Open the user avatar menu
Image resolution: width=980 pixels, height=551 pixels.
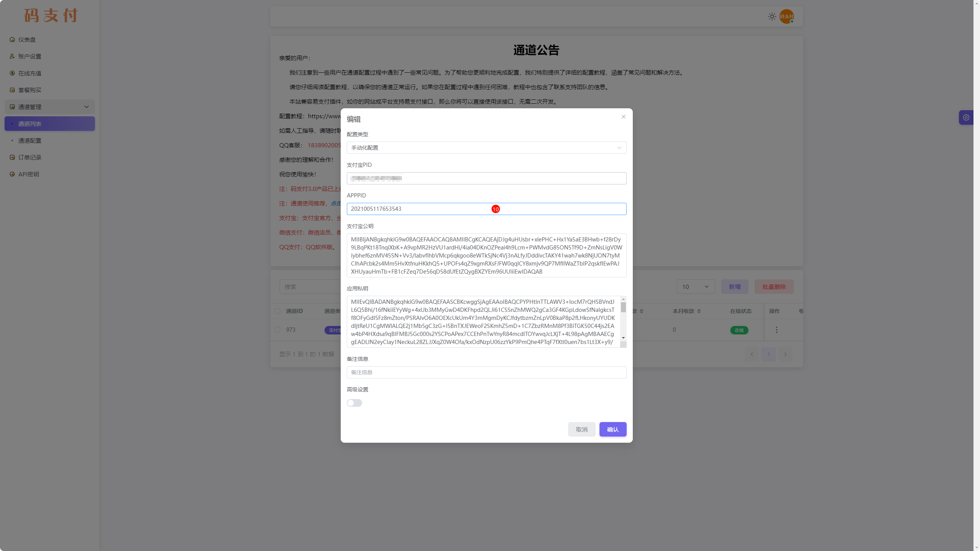(x=786, y=16)
